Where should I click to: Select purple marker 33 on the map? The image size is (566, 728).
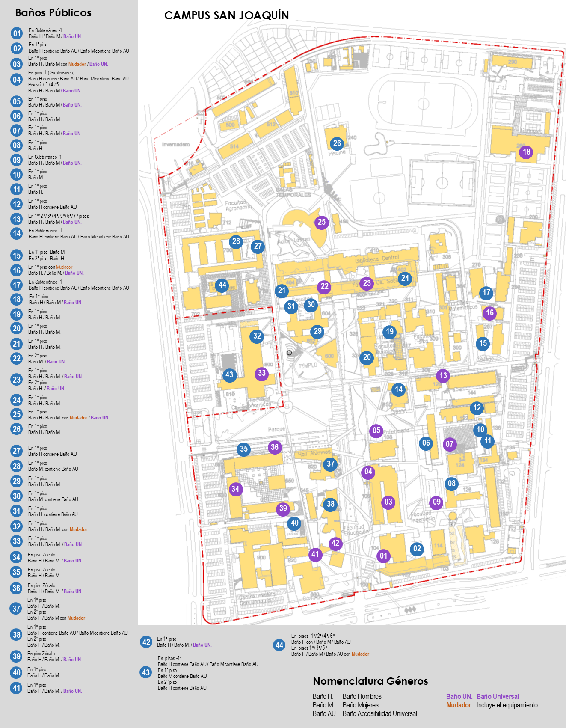262,373
